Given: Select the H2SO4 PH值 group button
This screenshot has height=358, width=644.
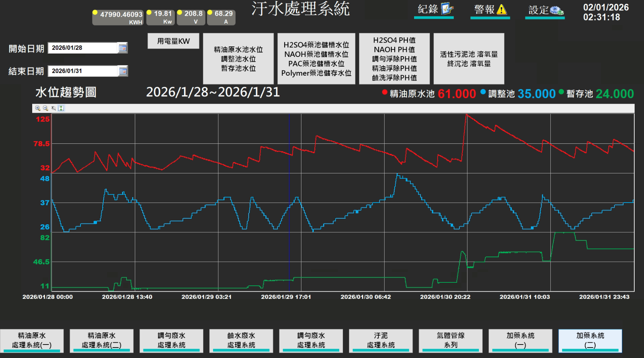Looking at the screenshot, I should click(394, 59).
